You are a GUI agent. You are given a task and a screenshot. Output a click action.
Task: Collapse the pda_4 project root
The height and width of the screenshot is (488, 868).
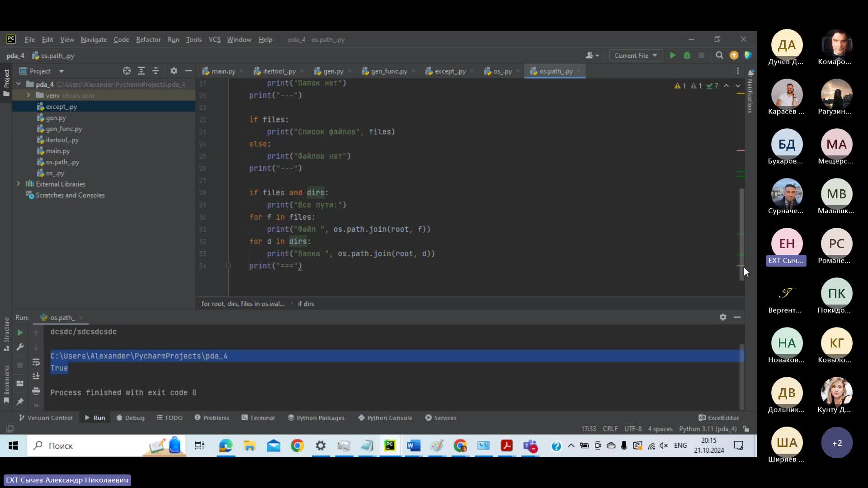click(x=19, y=84)
